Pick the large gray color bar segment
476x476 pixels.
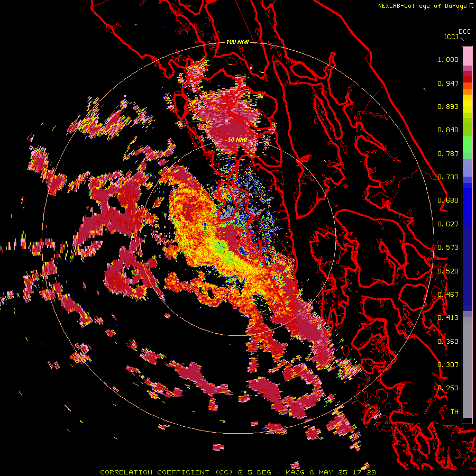point(467,368)
